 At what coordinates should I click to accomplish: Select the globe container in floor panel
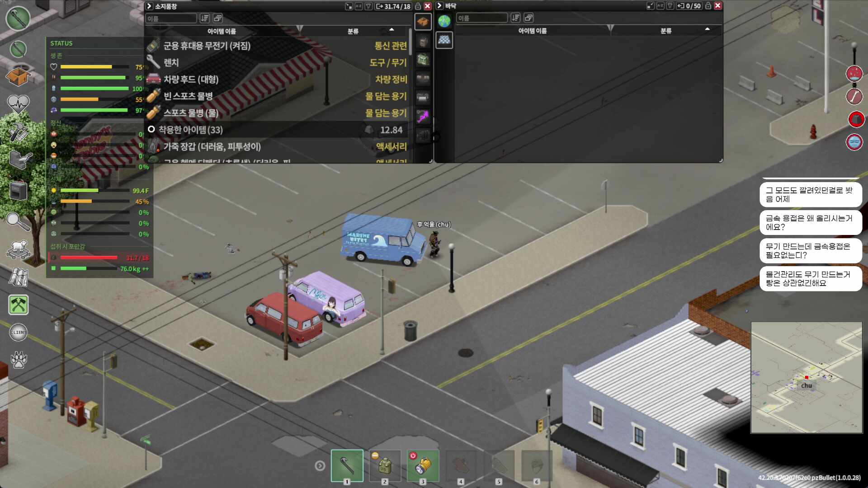(444, 21)
